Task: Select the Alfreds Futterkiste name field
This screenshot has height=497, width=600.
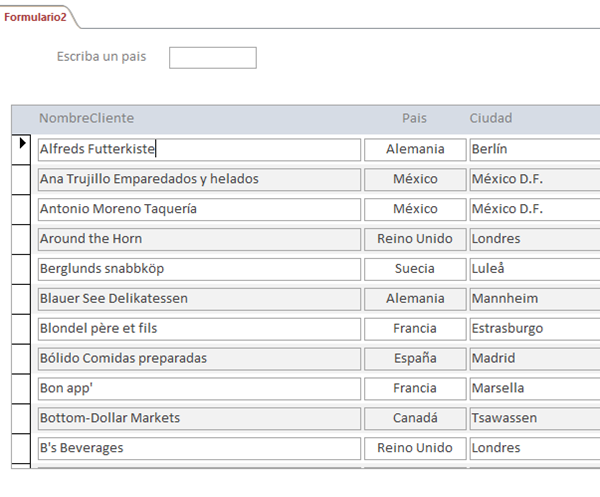Action: 199,150
